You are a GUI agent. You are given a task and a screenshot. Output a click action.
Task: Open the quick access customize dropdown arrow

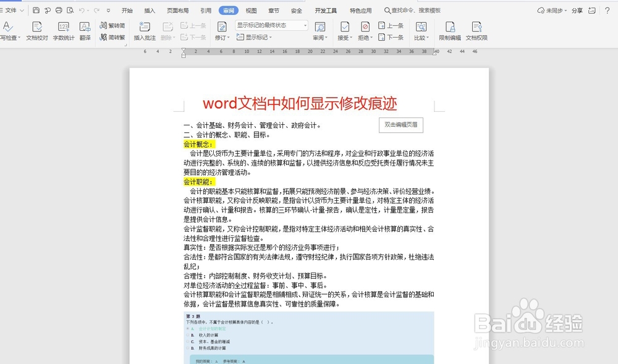tap(108, 11)
